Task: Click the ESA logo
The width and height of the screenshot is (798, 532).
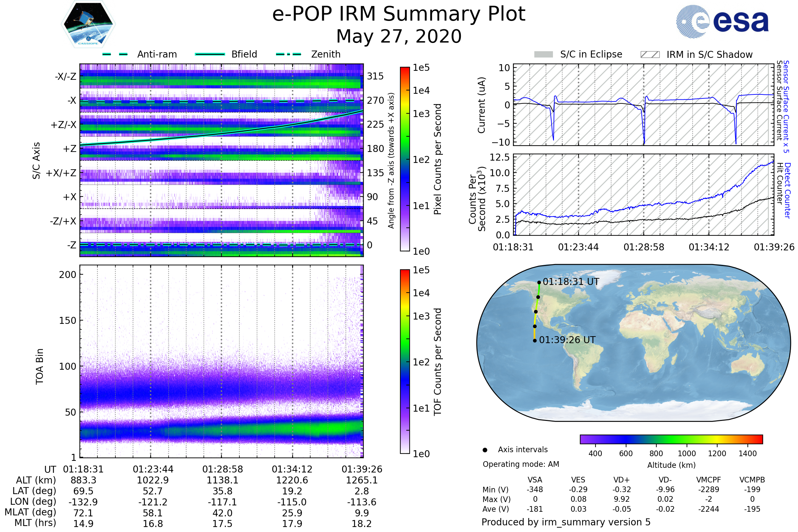Action: [723, 21]
